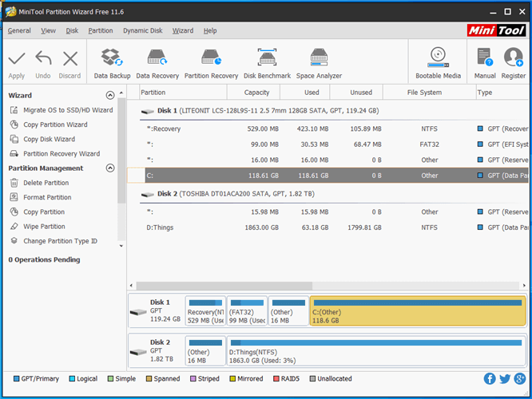Open the Manual icon
The image size is (532, 399).
[x=485, y=57]
